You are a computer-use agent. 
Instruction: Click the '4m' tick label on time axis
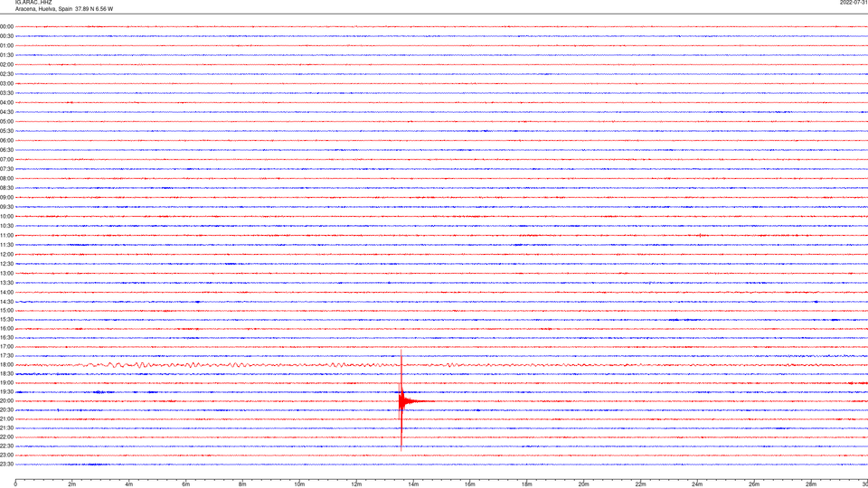[129, 484]
